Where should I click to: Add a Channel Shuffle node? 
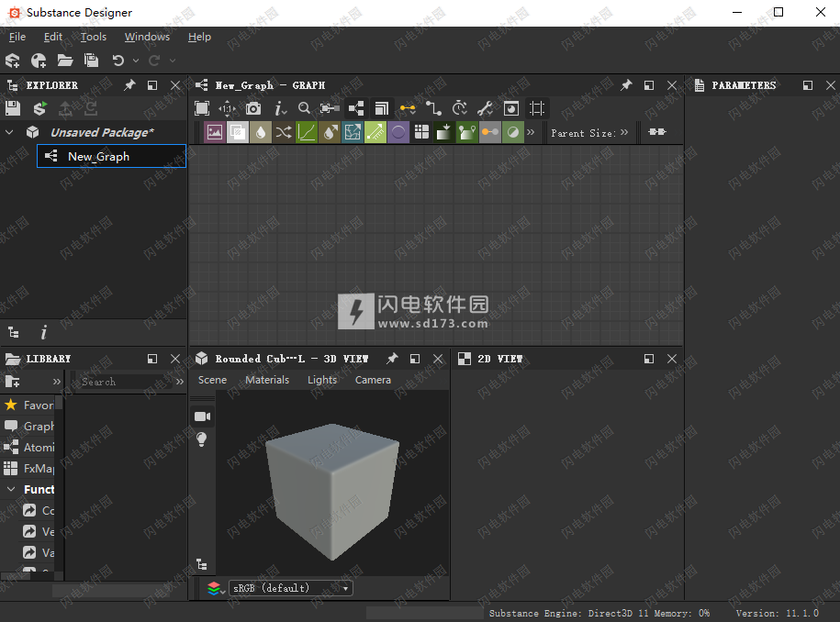(x=284, y=132)
